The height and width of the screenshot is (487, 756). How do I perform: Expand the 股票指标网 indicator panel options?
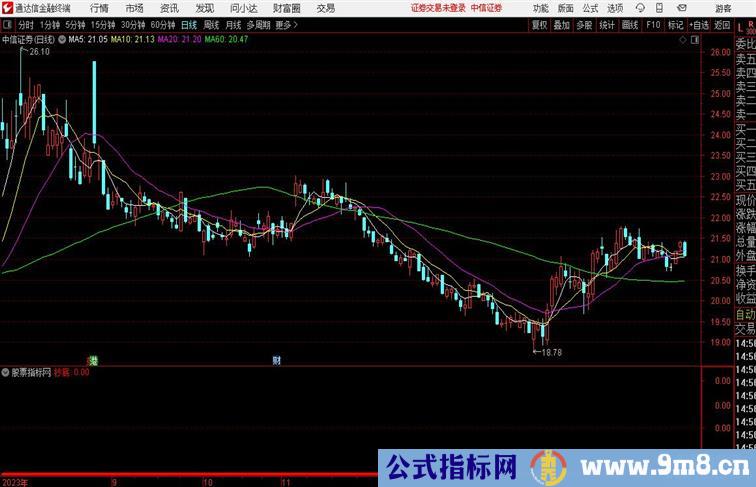(x=6, y=372)
